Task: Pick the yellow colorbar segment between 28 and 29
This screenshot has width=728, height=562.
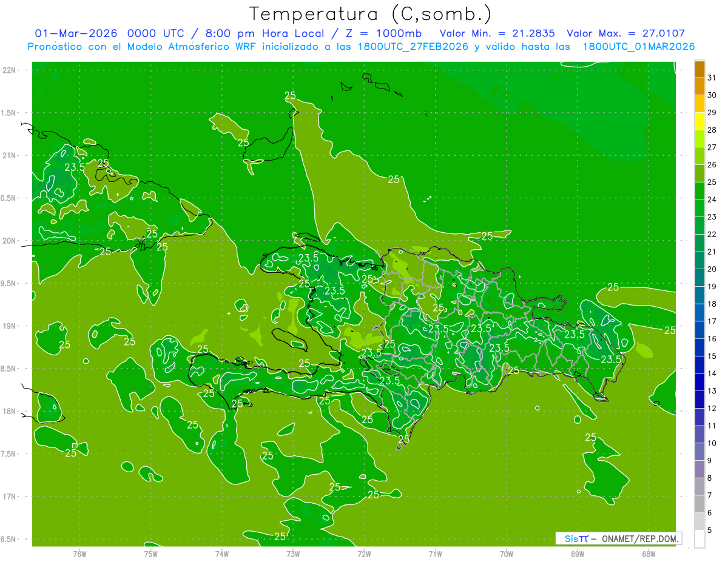Action: pyautogui.click(x=700, y=121)
